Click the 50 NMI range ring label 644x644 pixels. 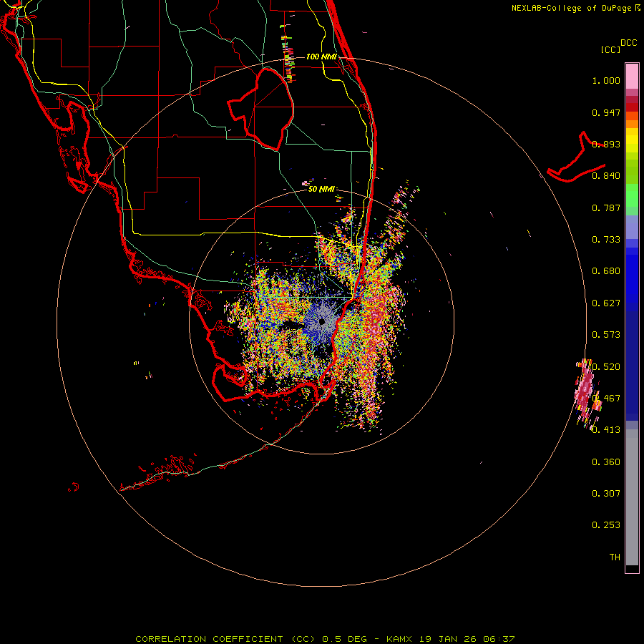pyautogui.click(x=321, y=190)
